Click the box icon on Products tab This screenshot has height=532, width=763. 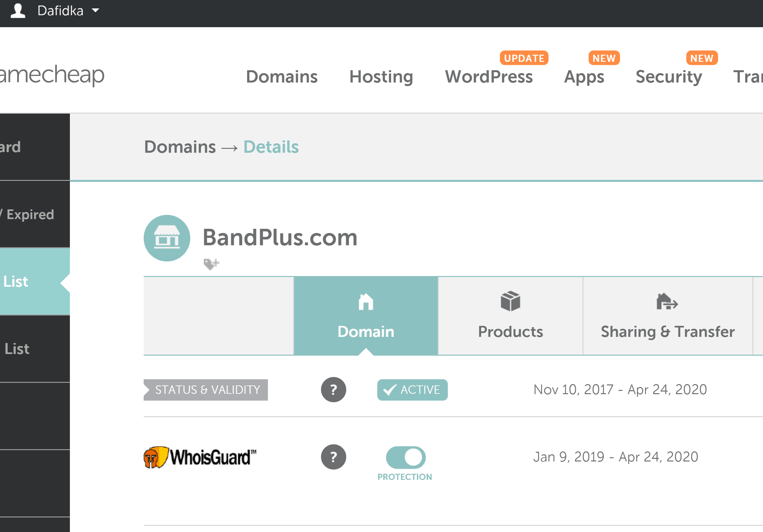[x=510, y=301]
